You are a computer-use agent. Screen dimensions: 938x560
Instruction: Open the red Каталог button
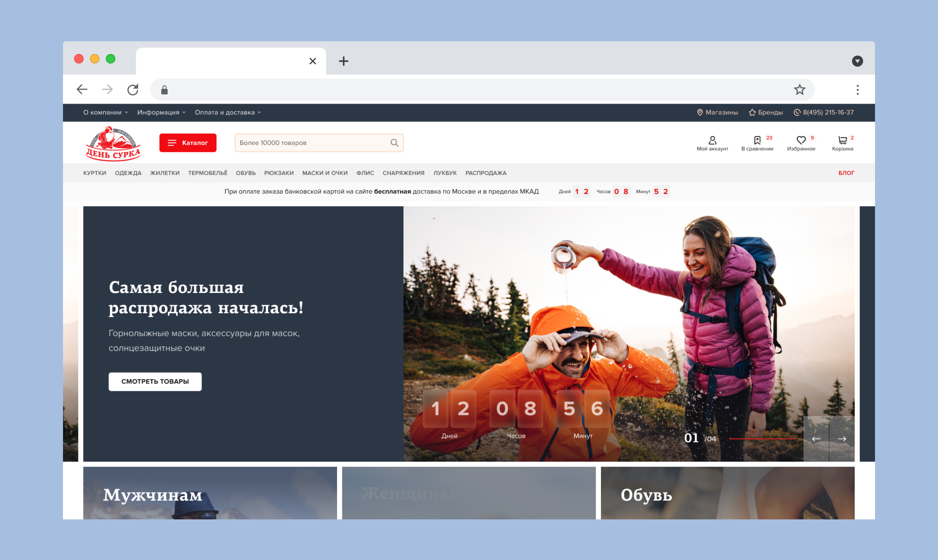tap(188, 143)
